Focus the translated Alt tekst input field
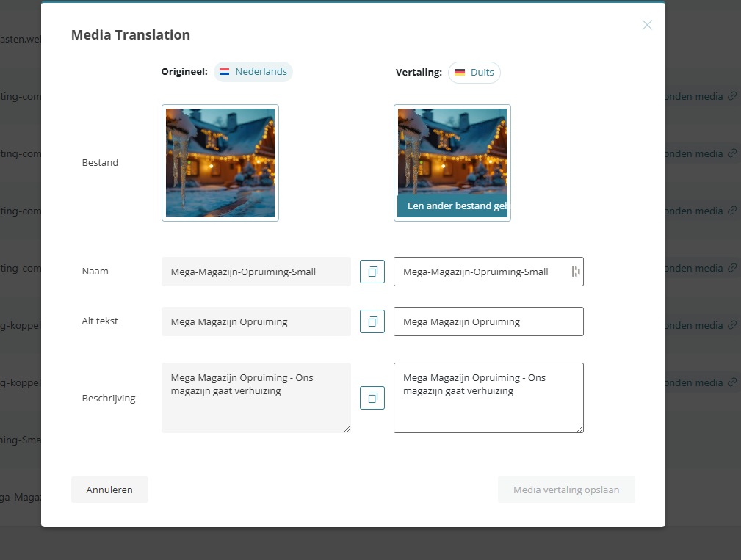741x560 pixels. click(488, 321)
